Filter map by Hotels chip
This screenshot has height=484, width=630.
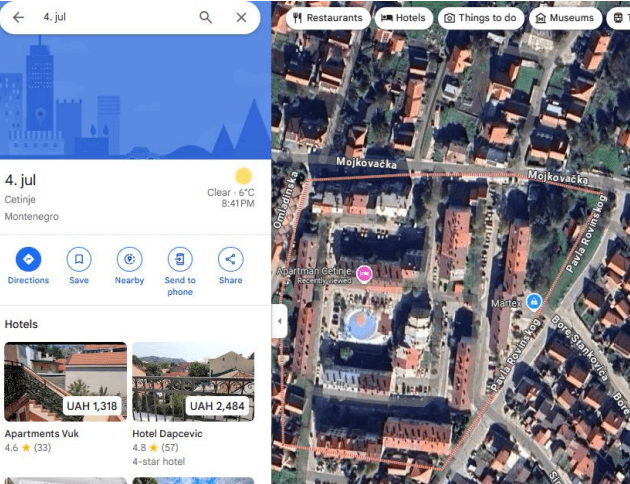[402, 18]
